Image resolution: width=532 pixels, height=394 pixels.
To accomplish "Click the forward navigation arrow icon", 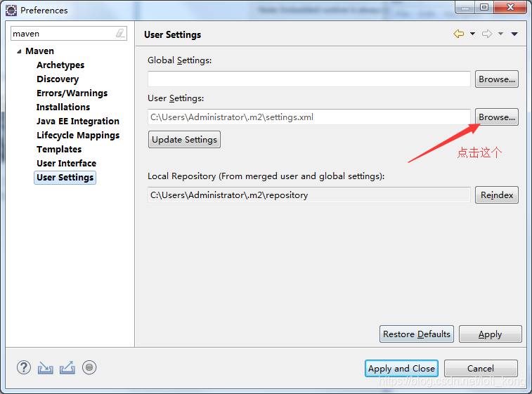I will tap(487, 34).
